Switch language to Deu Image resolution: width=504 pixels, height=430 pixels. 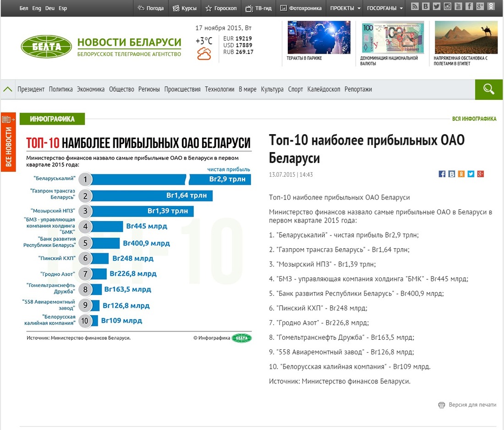coord(50,8)
